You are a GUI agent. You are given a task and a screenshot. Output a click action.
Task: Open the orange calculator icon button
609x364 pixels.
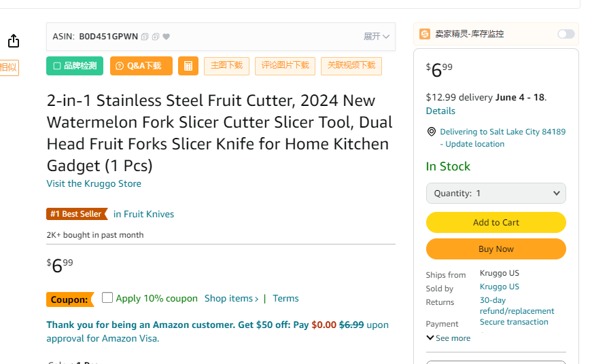click(188, 66)
